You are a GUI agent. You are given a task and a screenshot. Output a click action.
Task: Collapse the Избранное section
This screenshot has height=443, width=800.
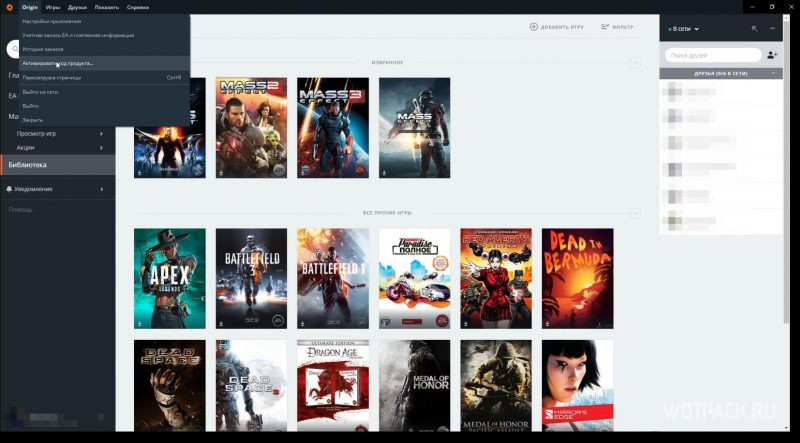[635, 62]
